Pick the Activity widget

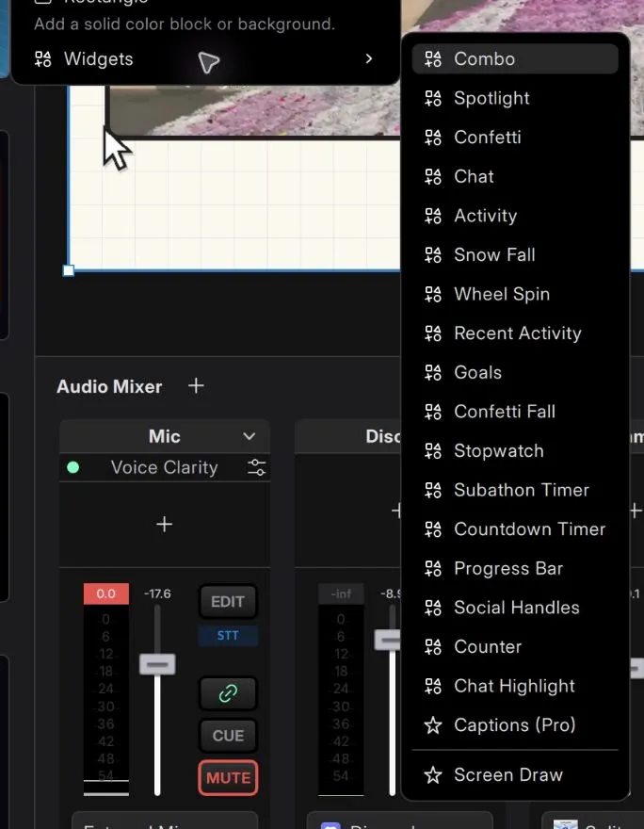tap(515, 215)
